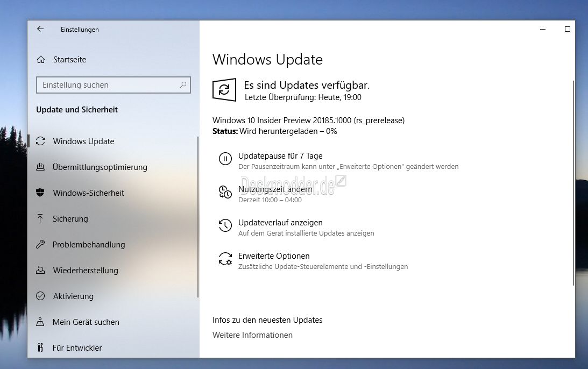Click the search magnifier icon
This screenshot has height=369, width=588.
(x=182, y=85)
